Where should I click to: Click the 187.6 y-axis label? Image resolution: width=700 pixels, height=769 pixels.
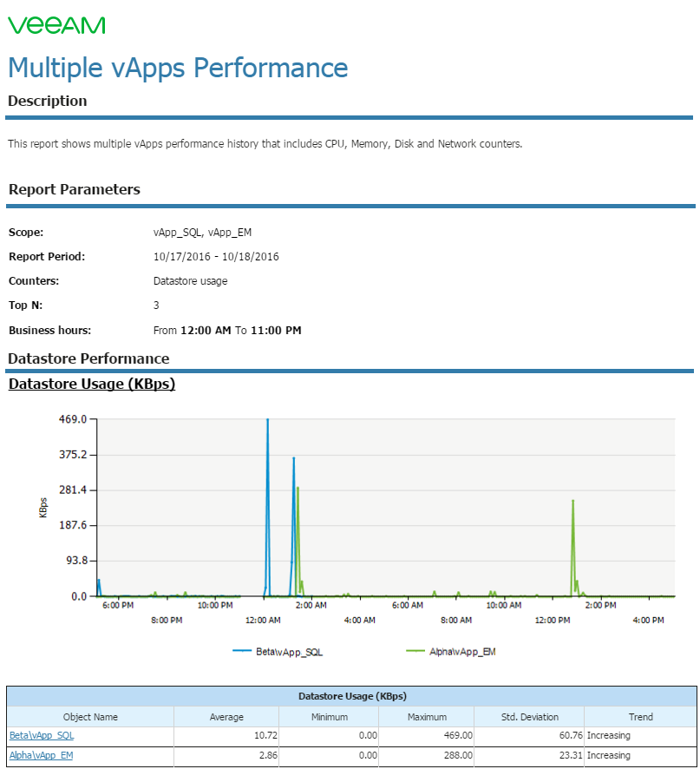pyautogui.click(x=73, y=525)
